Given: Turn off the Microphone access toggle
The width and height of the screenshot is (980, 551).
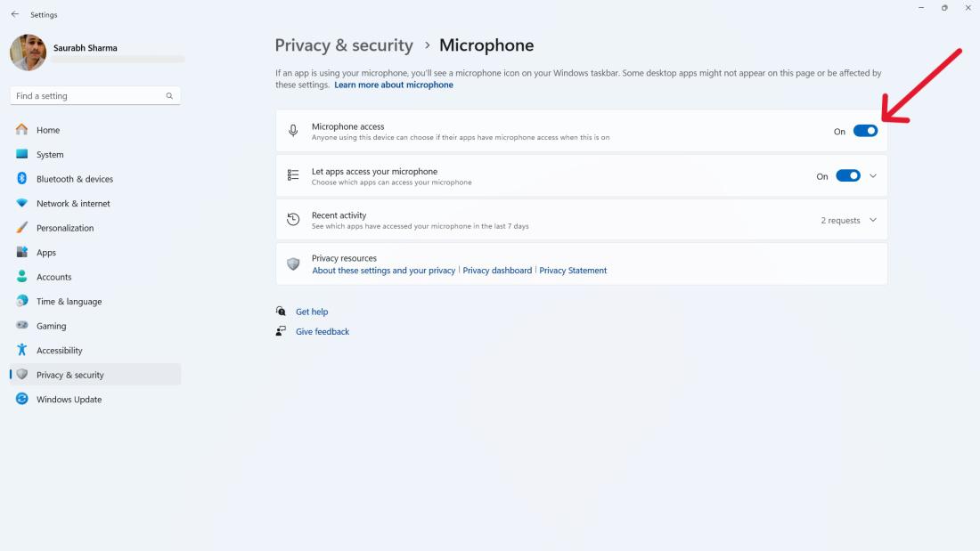Looking at the screenshot, I should (865, 131).
